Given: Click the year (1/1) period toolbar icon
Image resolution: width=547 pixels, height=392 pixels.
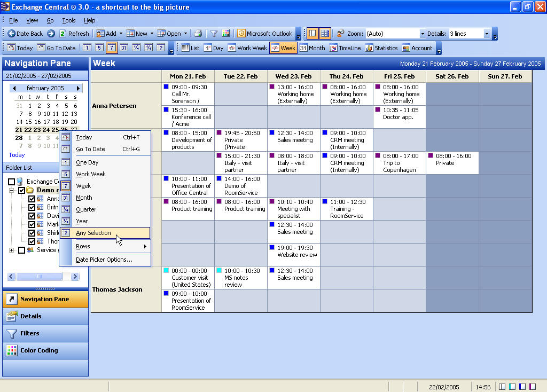Looking at the screenshot, I should [149, 48].
